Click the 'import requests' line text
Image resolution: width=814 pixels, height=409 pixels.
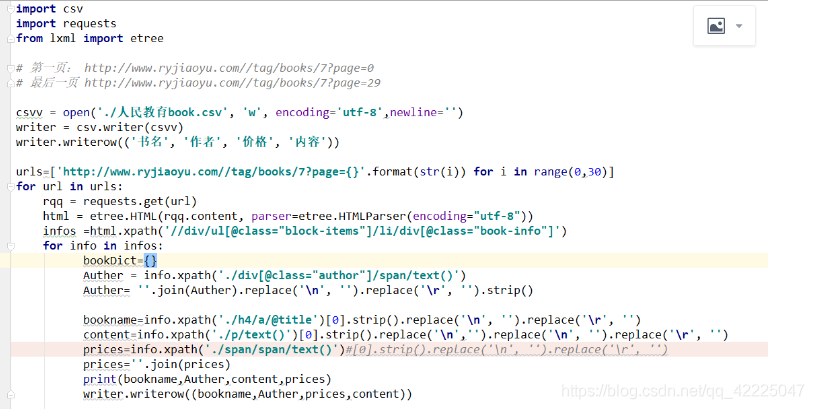coord(66,23)
